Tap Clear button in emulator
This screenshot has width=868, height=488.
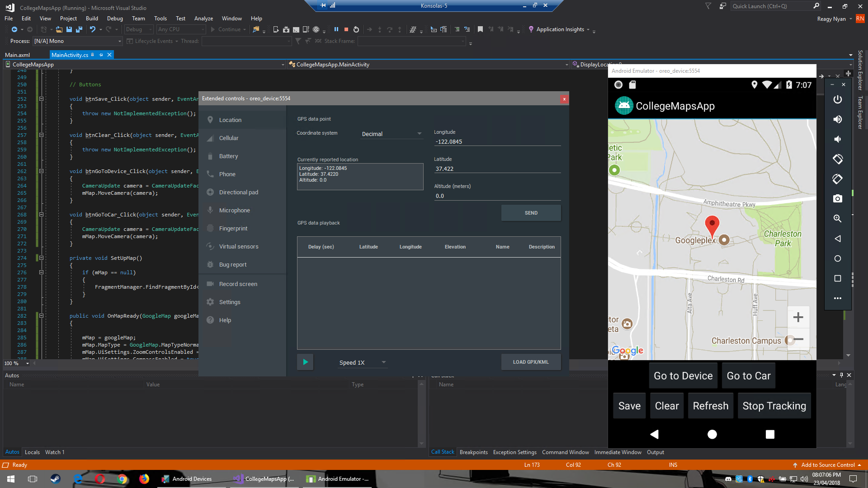667,406
